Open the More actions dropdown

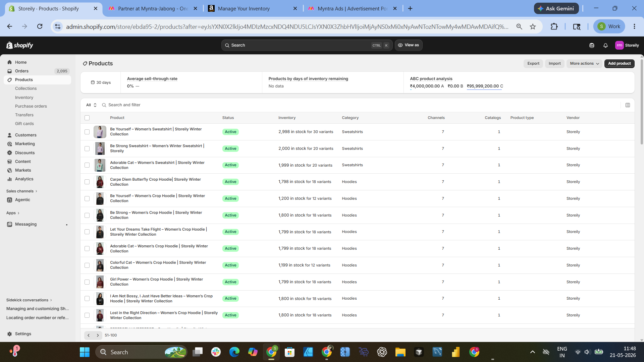pyautogui.click(x=584, y=64)
